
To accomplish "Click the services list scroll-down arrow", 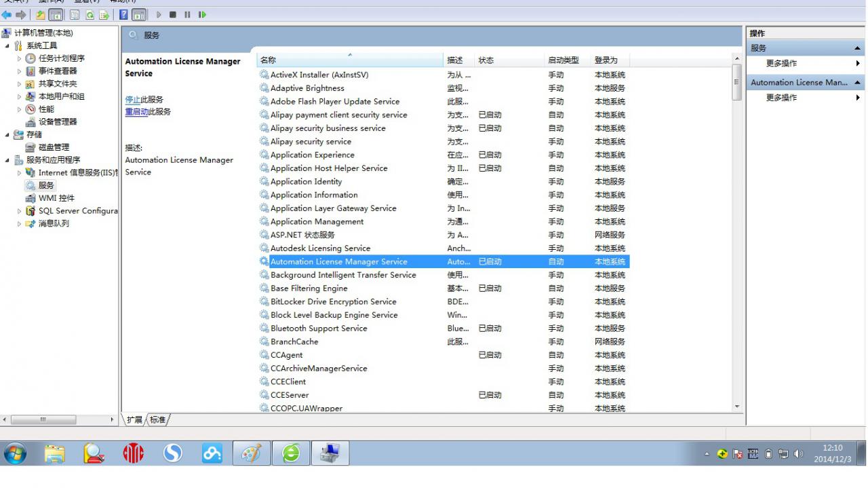I will click(x=737, y=407).
